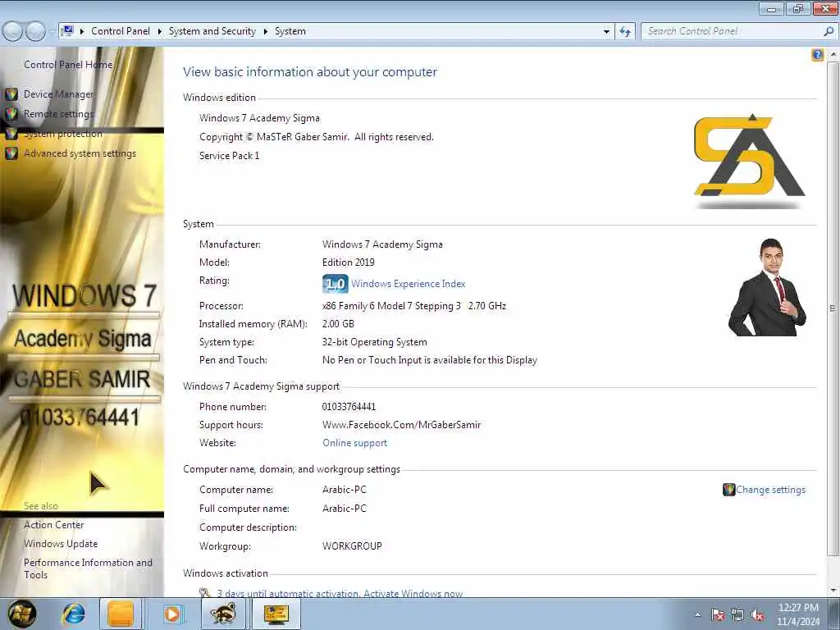Click the network tray icon
The height and width of the screenshot is (630, 840).
(x=737, y=615)
